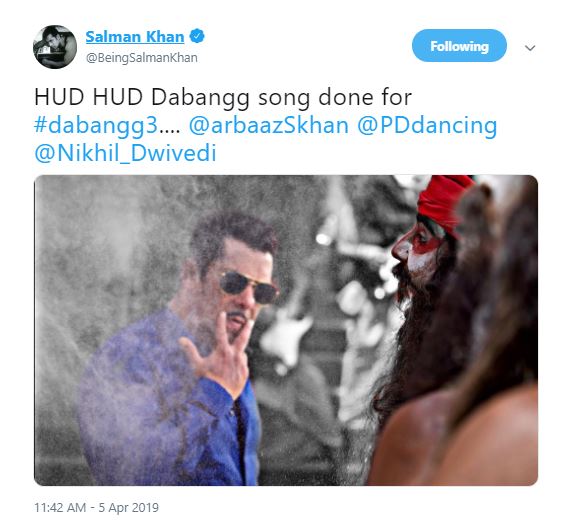
Task: Click the blue shirt in the photo
Action: (x=168, y=402)
